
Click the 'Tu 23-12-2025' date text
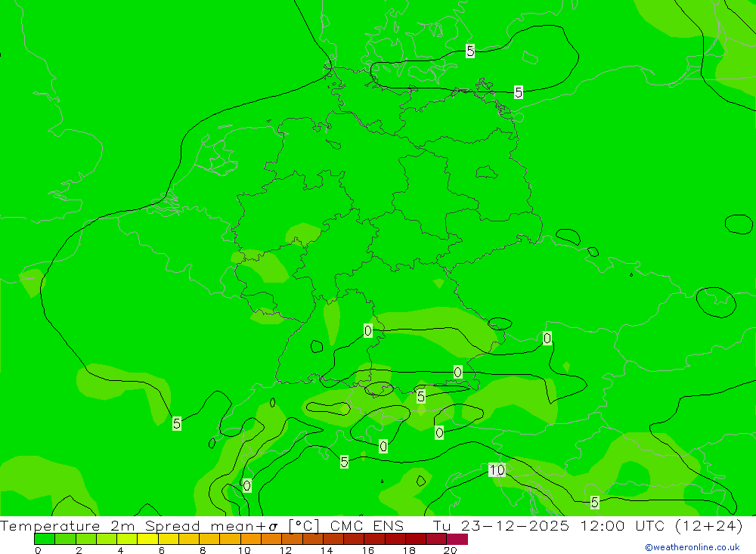(x=501, y=525)
